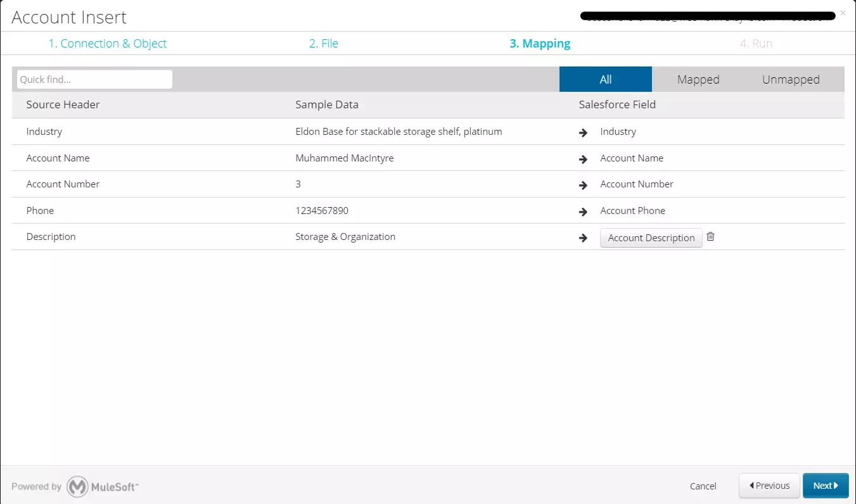Click the Salesforce Field column heading

click(x=617, y=104)
